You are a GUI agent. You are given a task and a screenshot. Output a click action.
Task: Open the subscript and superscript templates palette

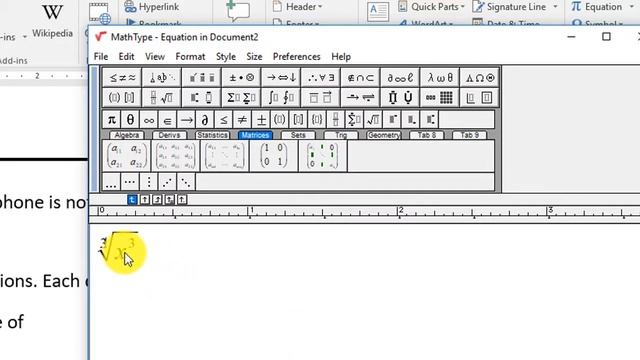pos(201,98)
